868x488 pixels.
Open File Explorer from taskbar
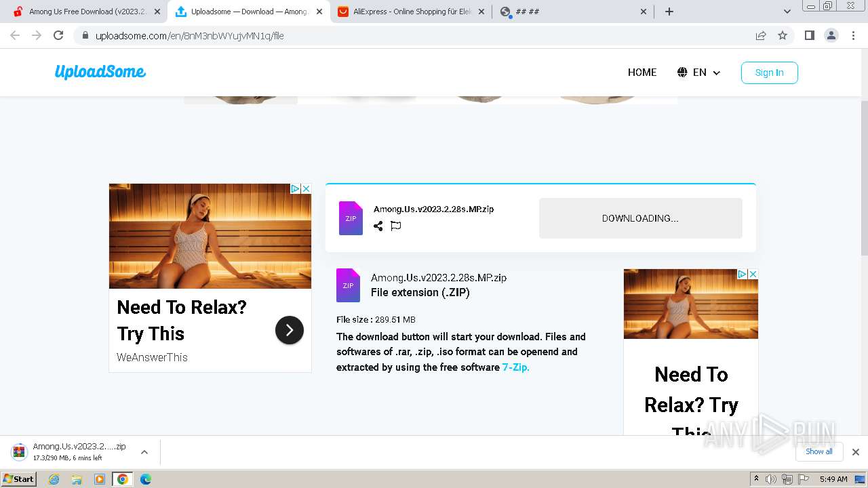(77, 479)
